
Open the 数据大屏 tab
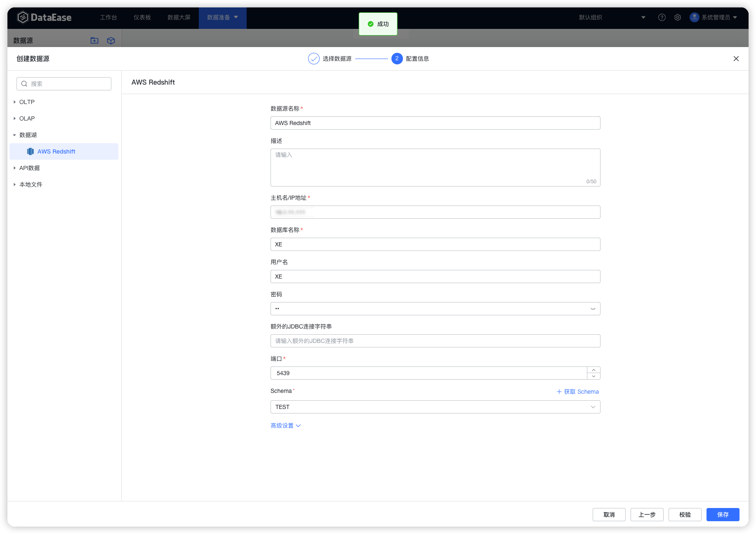(x=179, y=17)
